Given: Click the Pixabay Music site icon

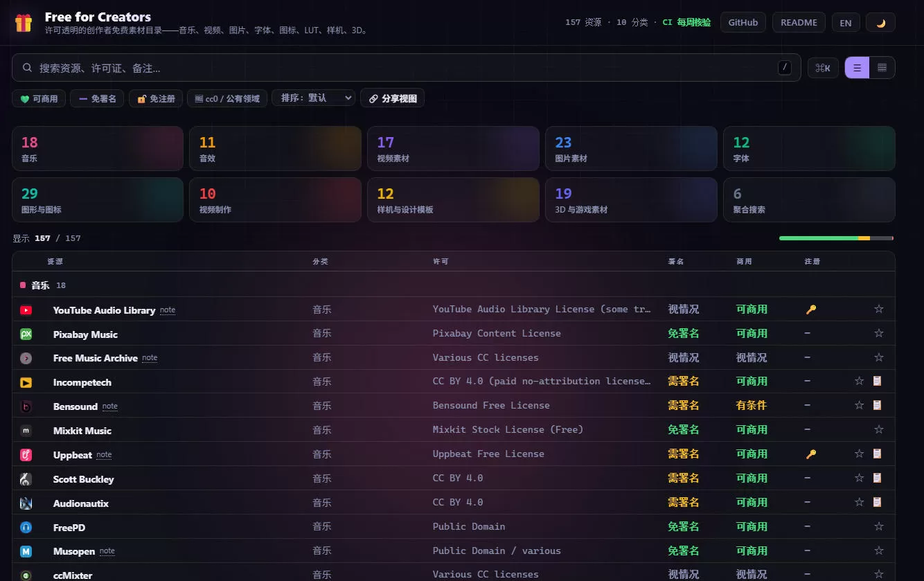Looking at the screenshot, I should [x=26, y=334].
